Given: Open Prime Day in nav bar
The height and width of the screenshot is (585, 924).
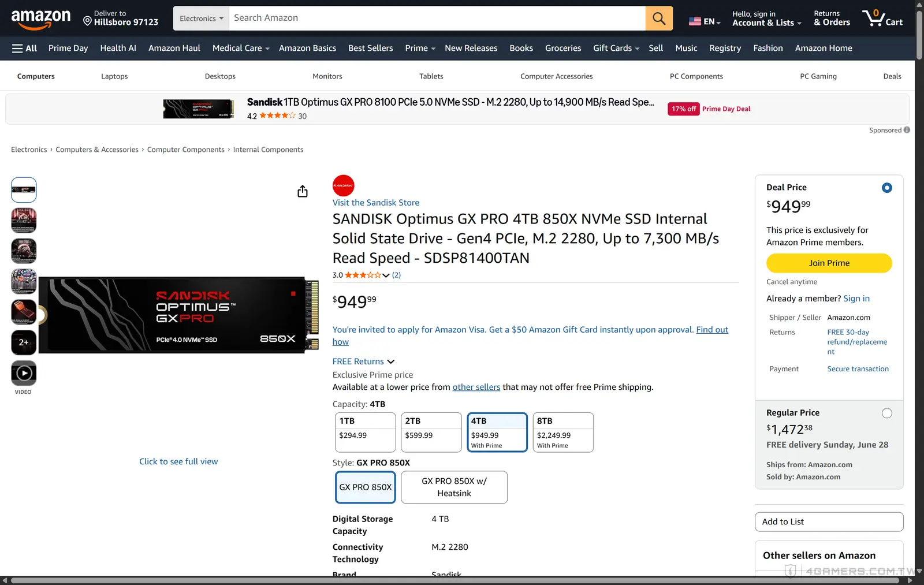Looking at the screenshot, I should (x=68, y=49).
